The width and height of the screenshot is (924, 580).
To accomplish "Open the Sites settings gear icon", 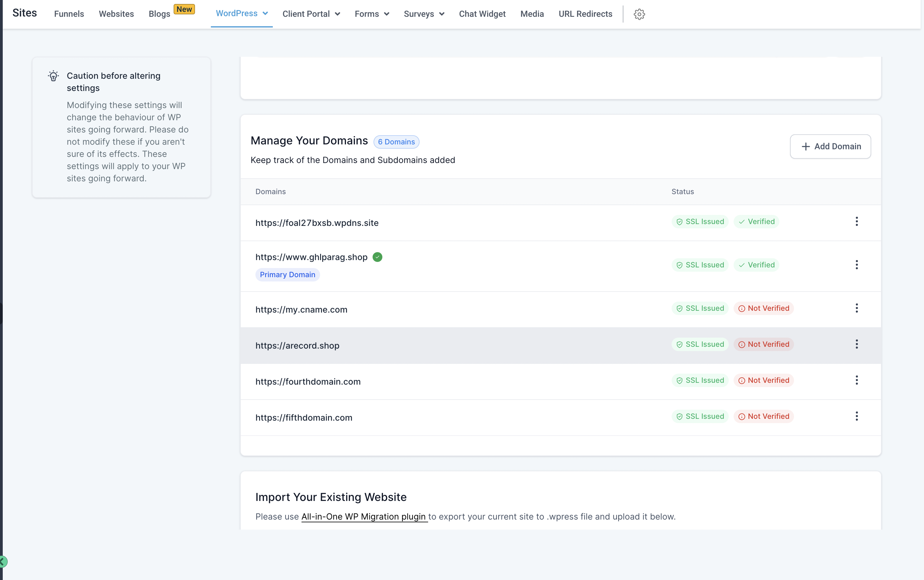I will pos(639,14).
